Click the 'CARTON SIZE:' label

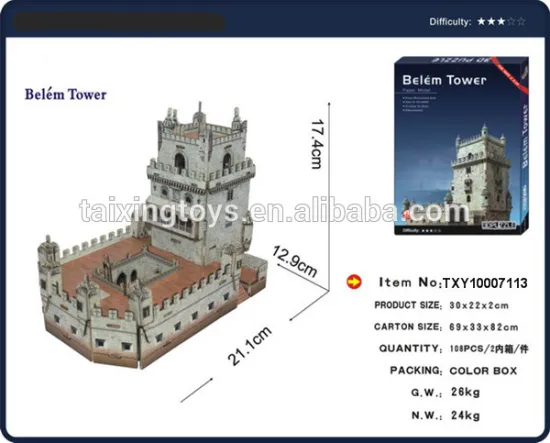(408, 327)
